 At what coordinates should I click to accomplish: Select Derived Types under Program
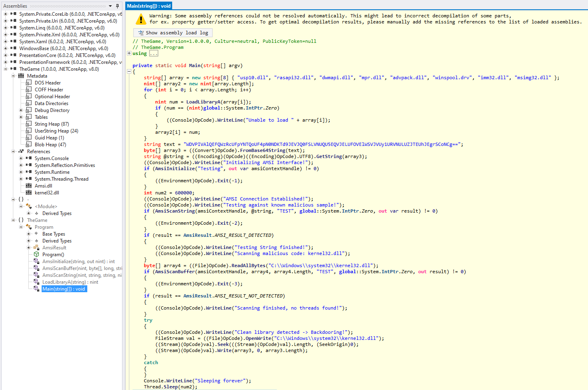pos(57,240)
